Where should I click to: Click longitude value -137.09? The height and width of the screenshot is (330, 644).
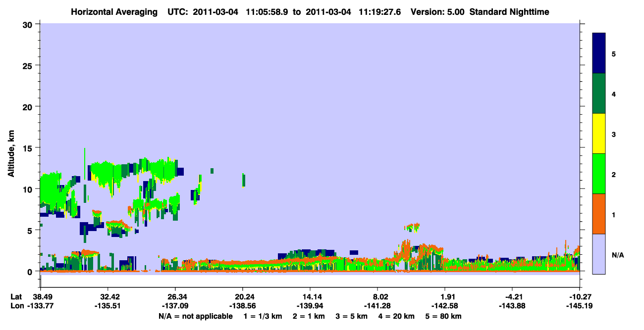[175, 306]
